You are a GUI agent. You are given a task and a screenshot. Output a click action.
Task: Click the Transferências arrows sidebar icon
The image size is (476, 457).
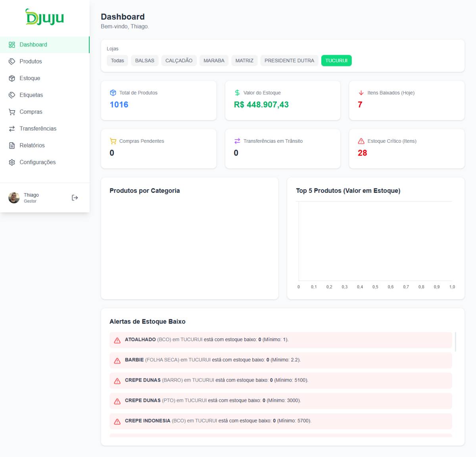coord(12,129)
